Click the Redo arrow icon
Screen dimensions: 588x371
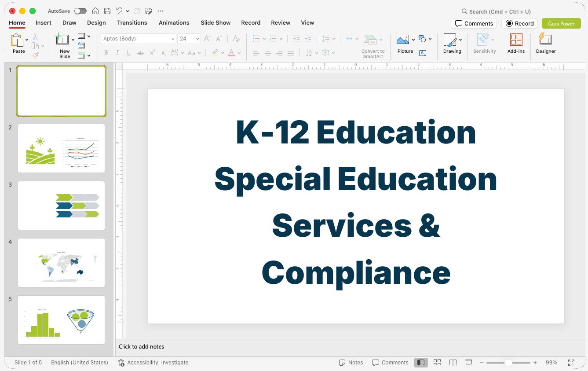point(136,11)
